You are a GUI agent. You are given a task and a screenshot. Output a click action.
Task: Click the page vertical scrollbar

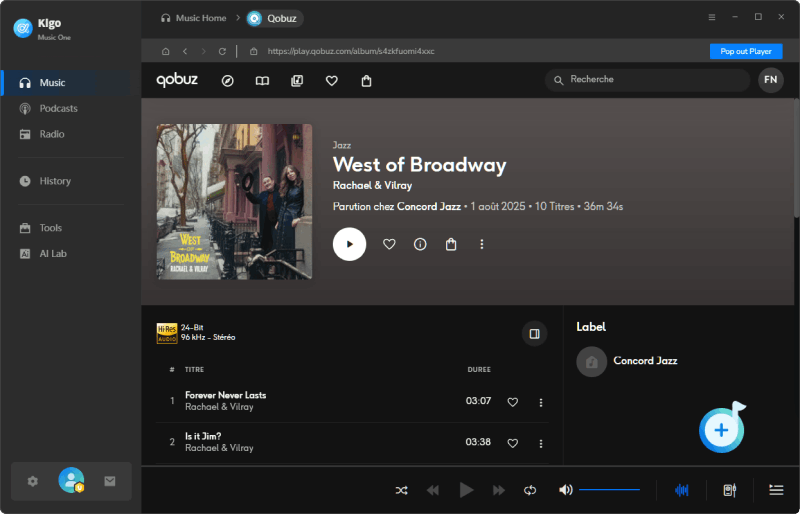(x=796, y=158)
